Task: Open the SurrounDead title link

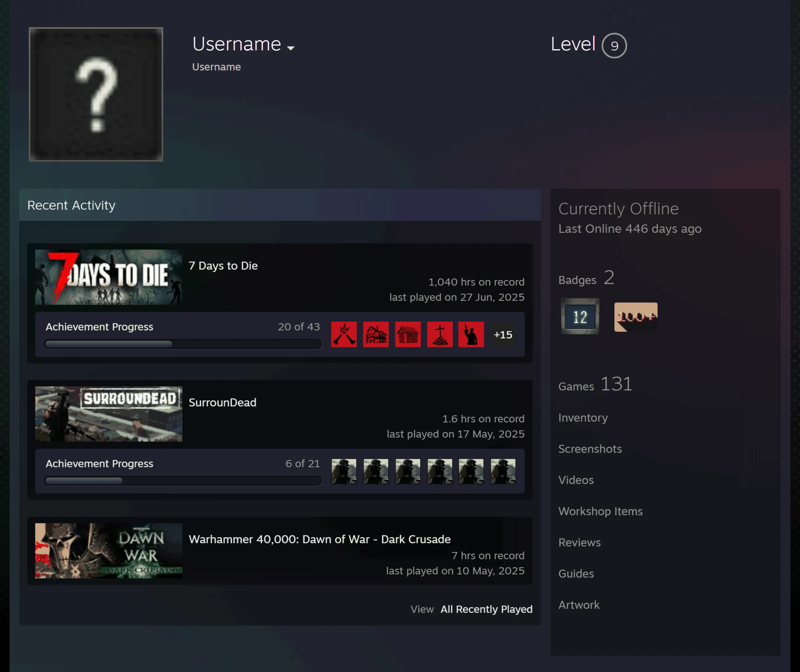Action: (x=222, y=402)
